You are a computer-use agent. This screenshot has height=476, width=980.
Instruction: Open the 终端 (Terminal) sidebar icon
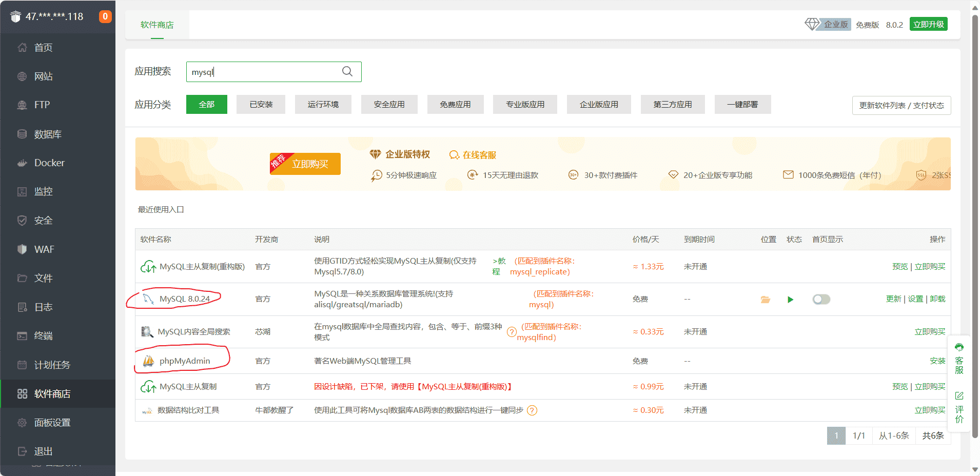[44, 335]
